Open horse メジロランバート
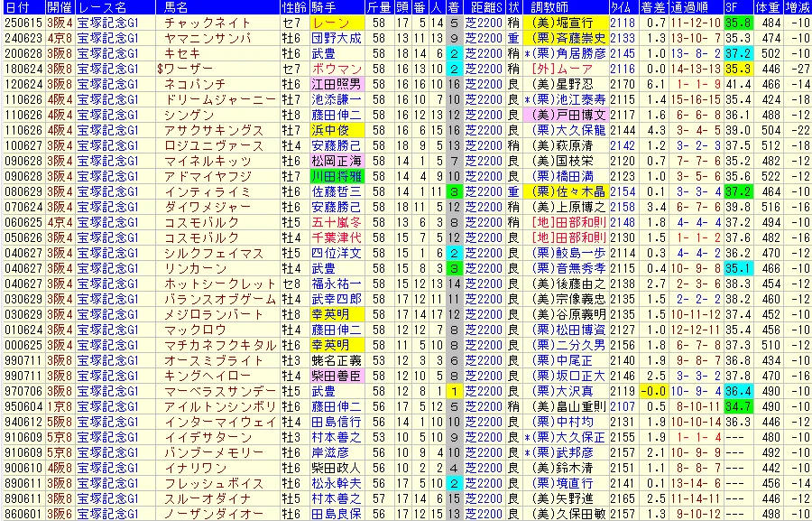Image resolution: width=812 pixels, height=521 pixels. click(x=214, y=314)
